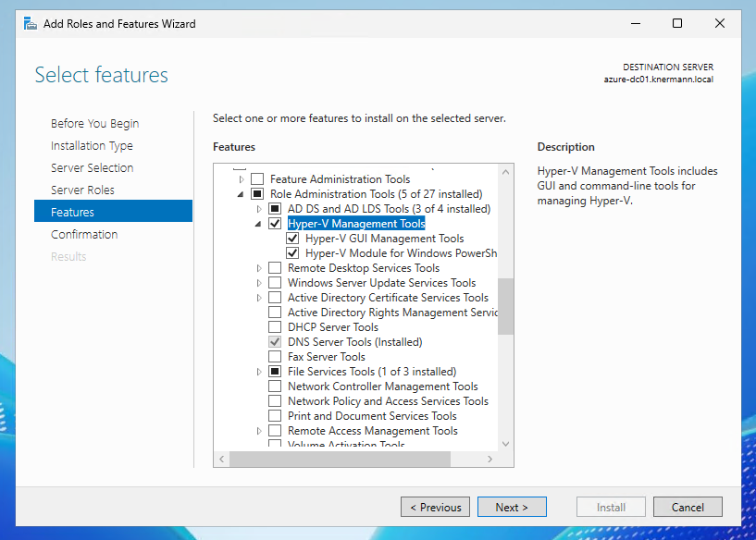This screenshot has width=756, height=540.
Task: Select Hyper-V GUI Management Tools text
Action: coord(384,239)
